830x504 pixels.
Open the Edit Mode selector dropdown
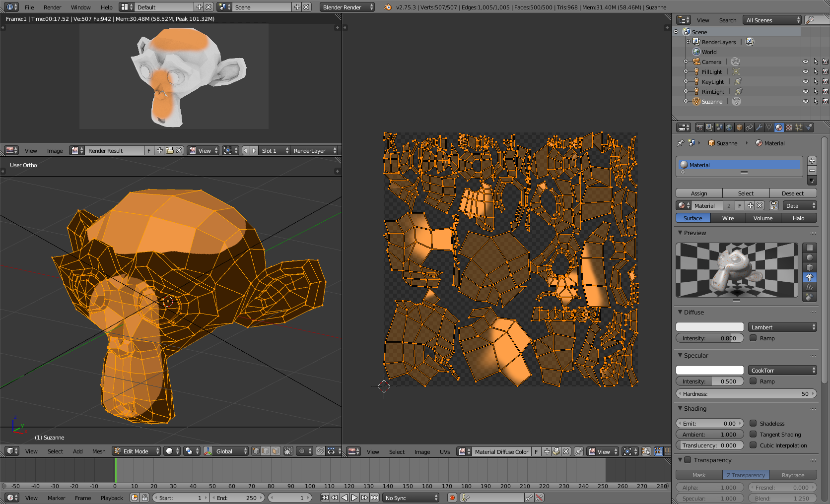point(137,451)
